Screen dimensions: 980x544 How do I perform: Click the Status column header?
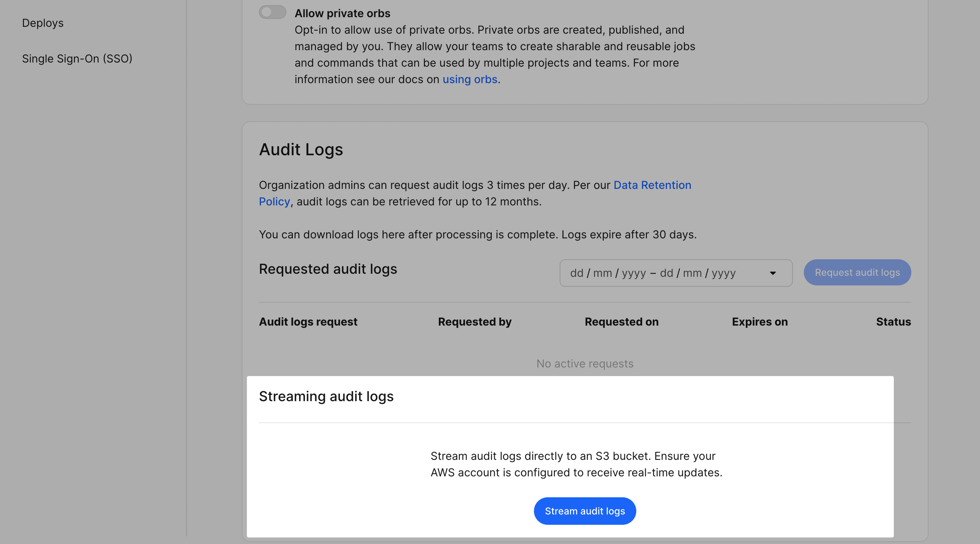tap(893, 322)
